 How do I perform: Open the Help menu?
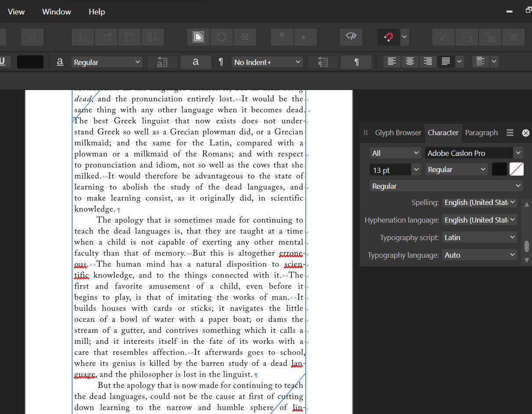[97, 12]
